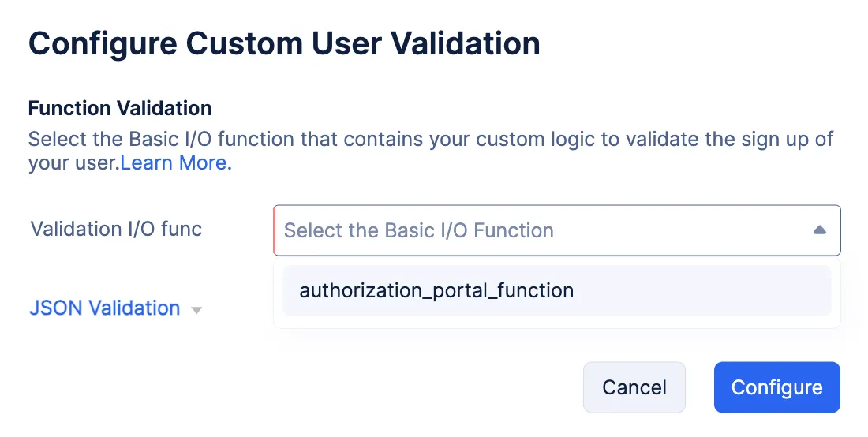
Task: Follow Learn More for validation help
Action: pos(176,163)
